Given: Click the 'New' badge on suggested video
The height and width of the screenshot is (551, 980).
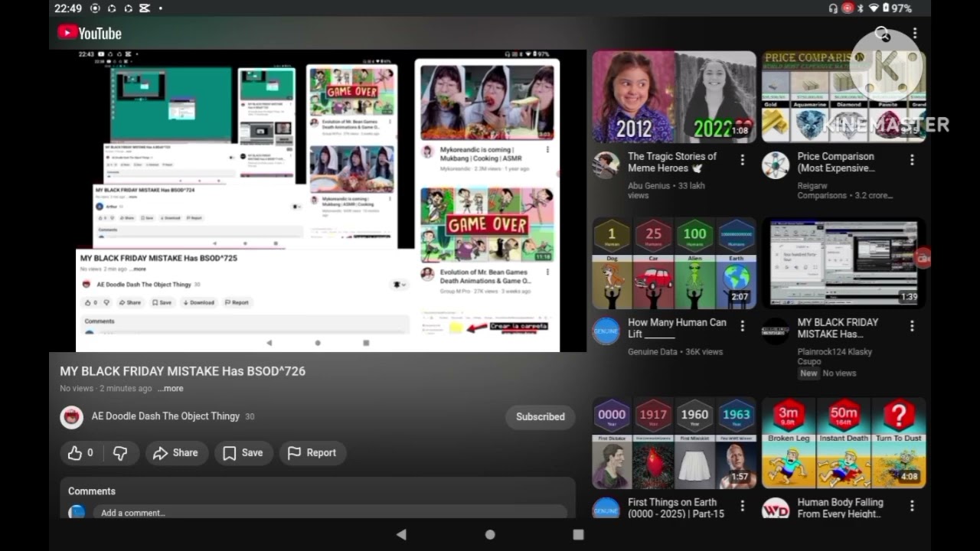Looking at the screenshot, I should pos(808,373).
